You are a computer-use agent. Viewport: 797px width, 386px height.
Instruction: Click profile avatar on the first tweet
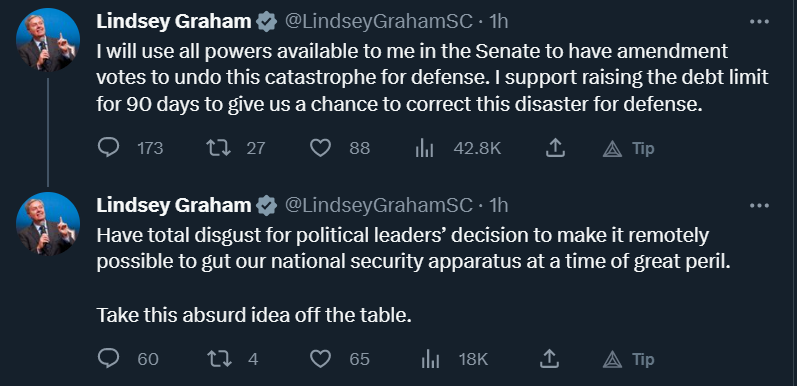coord(48,40)
